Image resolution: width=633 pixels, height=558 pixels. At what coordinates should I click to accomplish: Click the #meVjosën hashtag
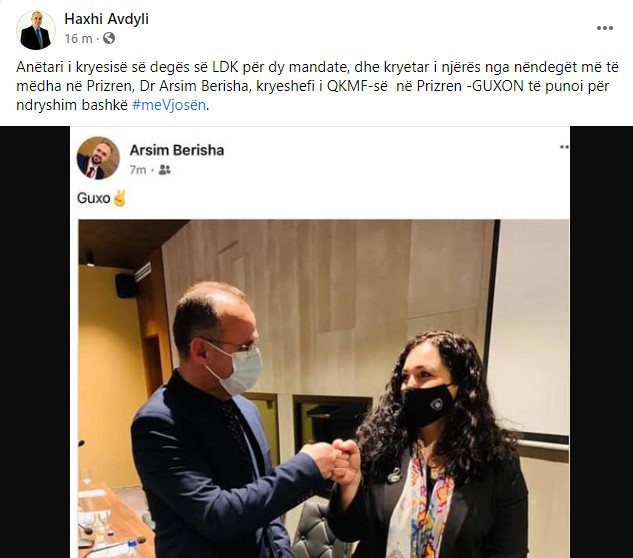(x=169, y=105)
